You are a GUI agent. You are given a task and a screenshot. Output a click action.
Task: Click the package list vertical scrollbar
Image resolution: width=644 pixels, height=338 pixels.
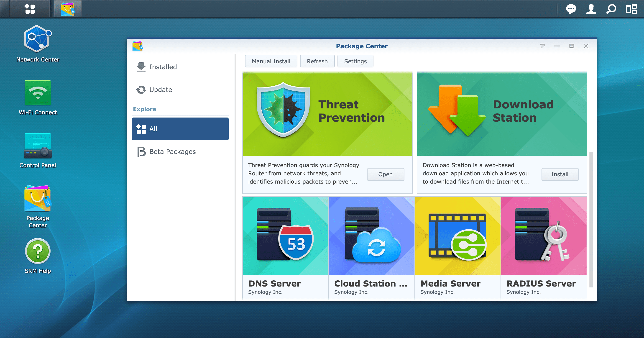(591, 220)
